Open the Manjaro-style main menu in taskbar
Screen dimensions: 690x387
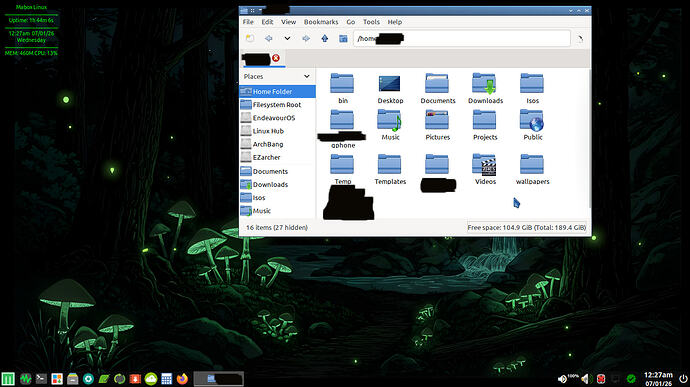point(8,379)
